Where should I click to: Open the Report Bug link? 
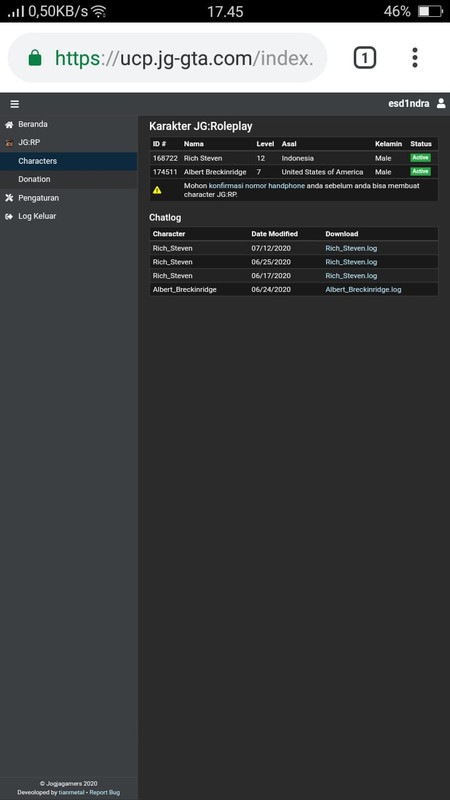tap(105, 792)
